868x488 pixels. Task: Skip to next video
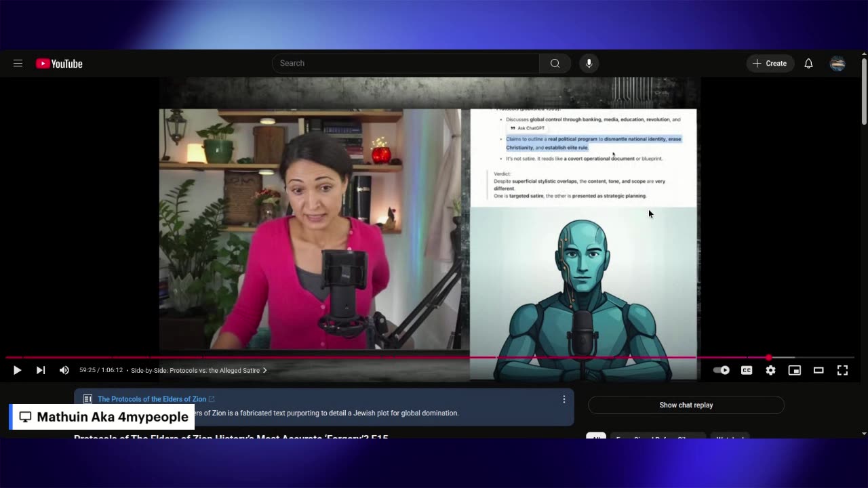point(41,370)
